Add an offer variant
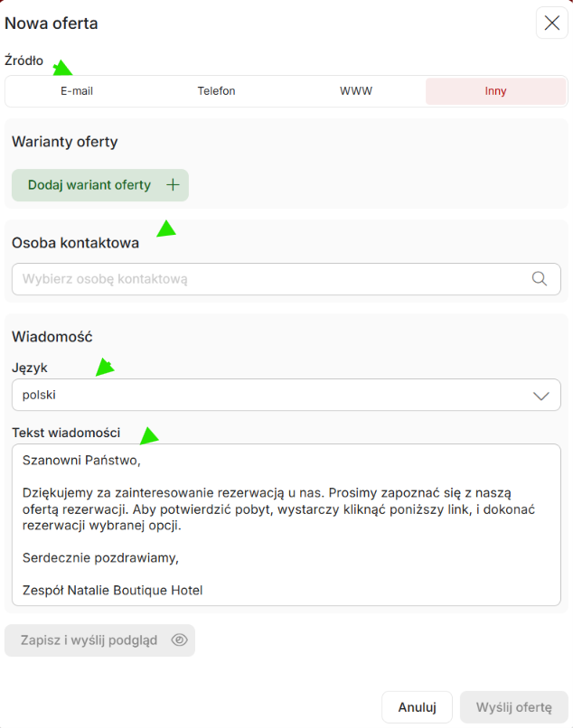This screenshot has height=728, width=573. coord(100,185)
